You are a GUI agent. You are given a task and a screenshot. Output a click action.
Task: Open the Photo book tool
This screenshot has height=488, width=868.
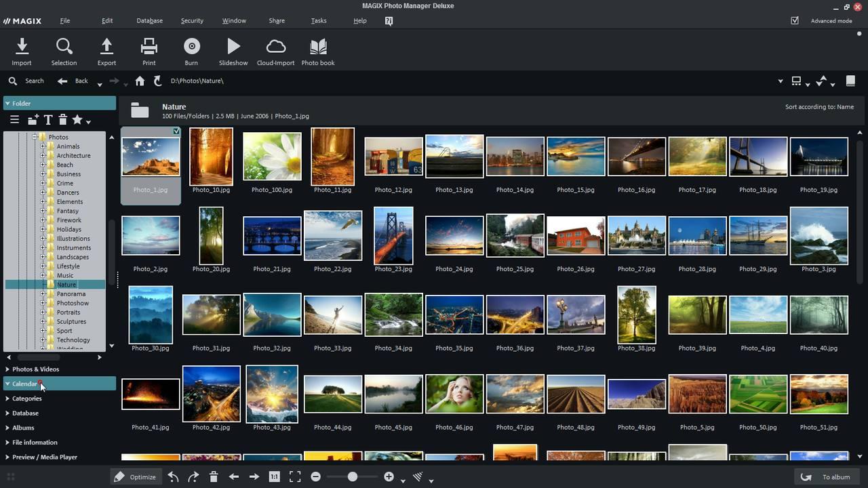pos(318,52)
